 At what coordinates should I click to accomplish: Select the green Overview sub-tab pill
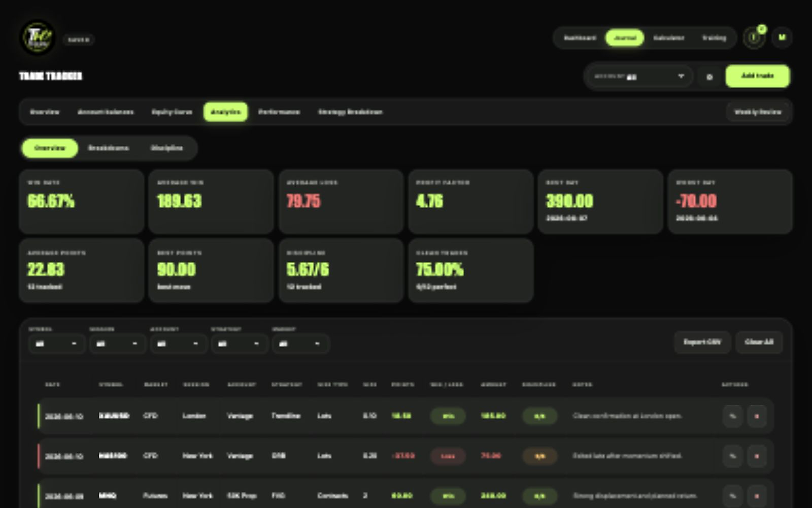(50, 148)
